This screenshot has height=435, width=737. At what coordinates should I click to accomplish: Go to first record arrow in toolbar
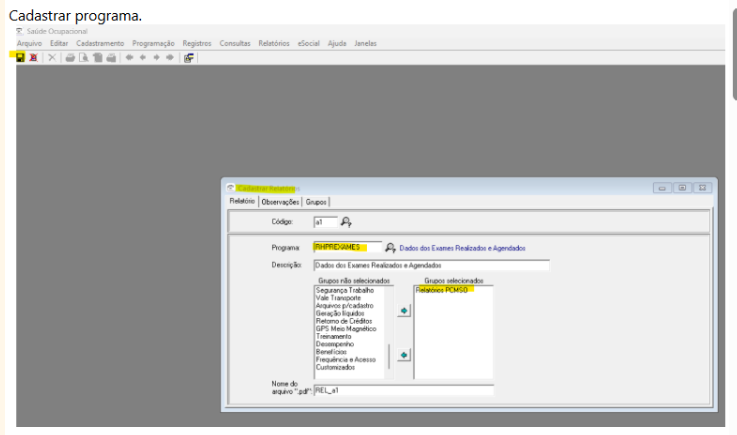(129, 58)
